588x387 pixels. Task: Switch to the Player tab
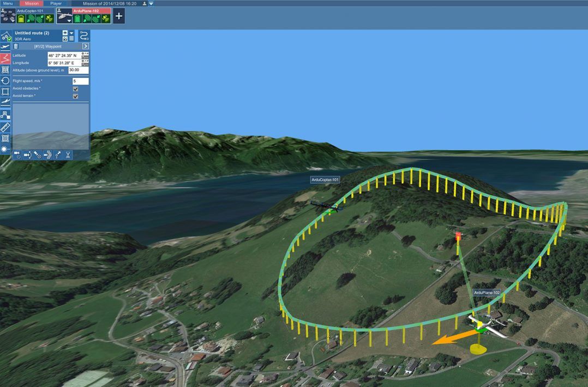pyautogui.click(x=56, y=3)
